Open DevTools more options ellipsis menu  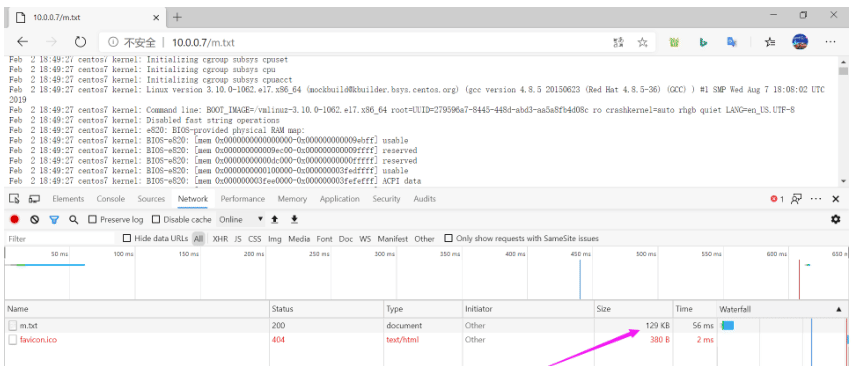(816, 199)
